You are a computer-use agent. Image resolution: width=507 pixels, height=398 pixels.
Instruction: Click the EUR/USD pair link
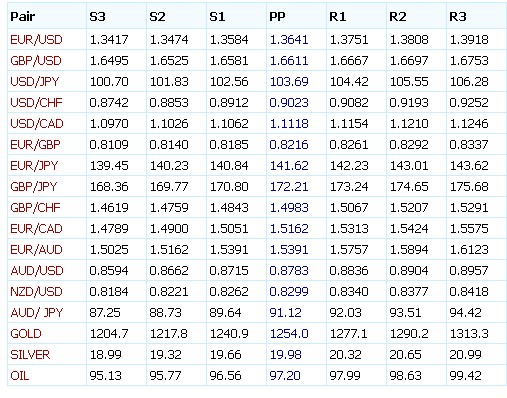coord(36,40)
